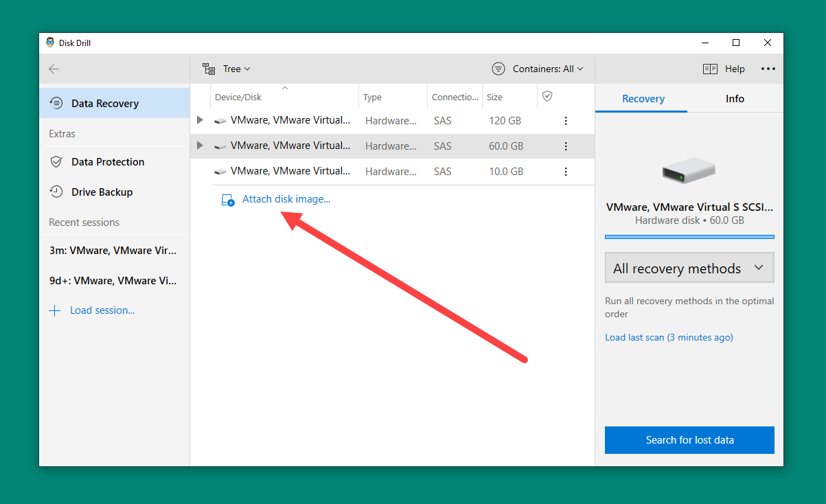Switch to the Recovery tab
Screen dimensions: 826x504
click(643, 99)
